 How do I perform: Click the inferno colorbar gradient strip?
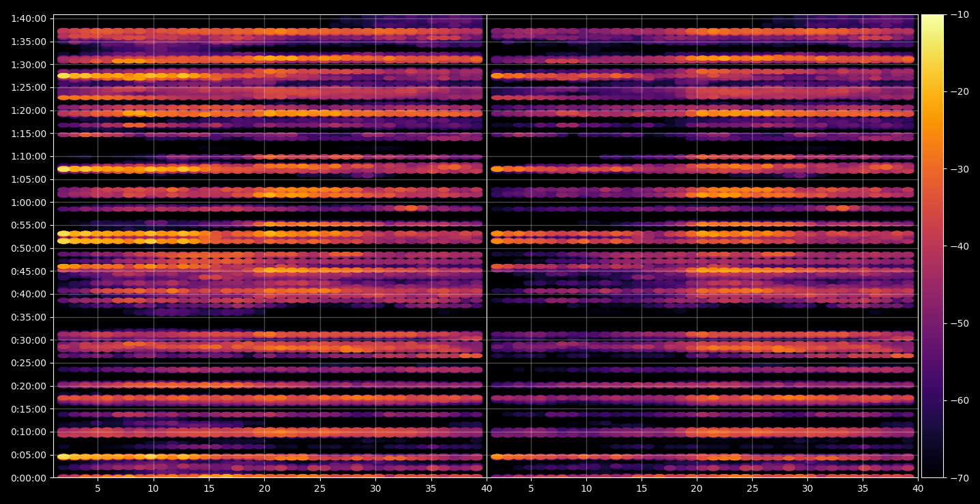tap(932, 246)
